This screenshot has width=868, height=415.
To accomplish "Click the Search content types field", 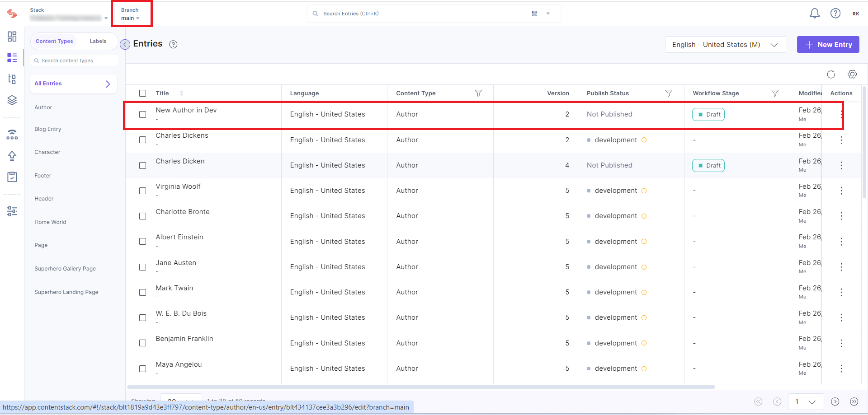I will click(74, 61).
